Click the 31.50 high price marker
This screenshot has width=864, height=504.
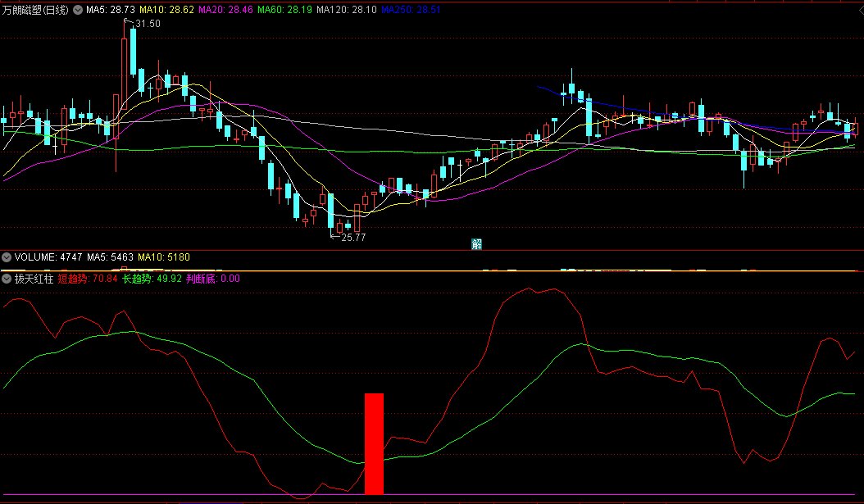click(148, 24)
